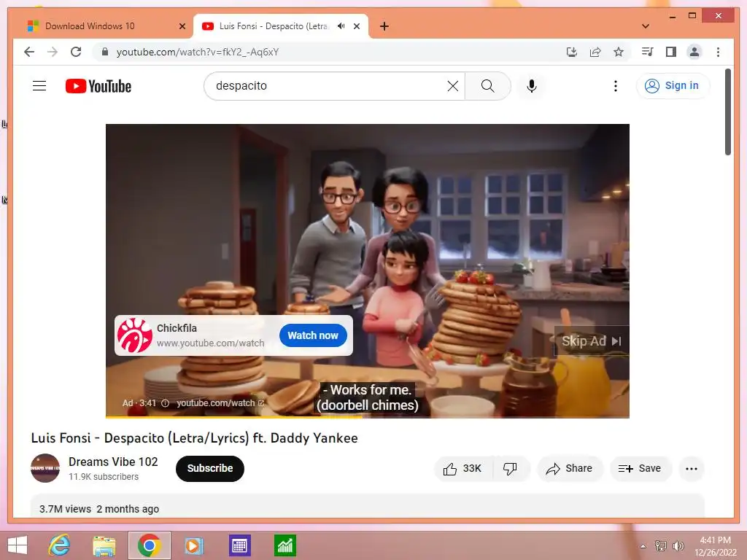Go to the YouTube home logo
Image resolution: width=747 pixels, height=560 pixels.
point(98,86)
